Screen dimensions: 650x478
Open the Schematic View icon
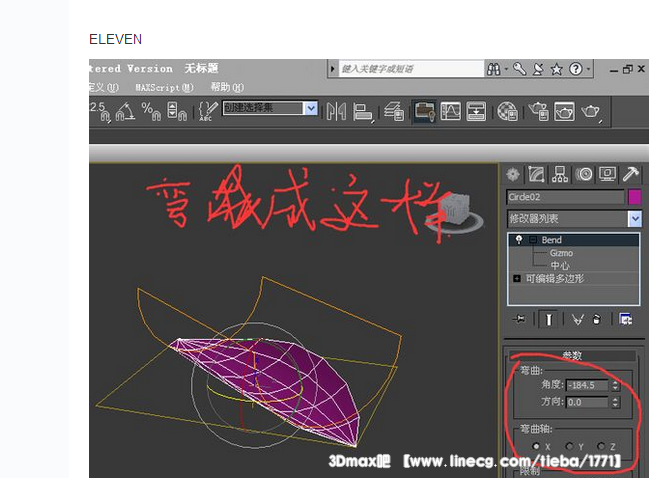[476, 111]
